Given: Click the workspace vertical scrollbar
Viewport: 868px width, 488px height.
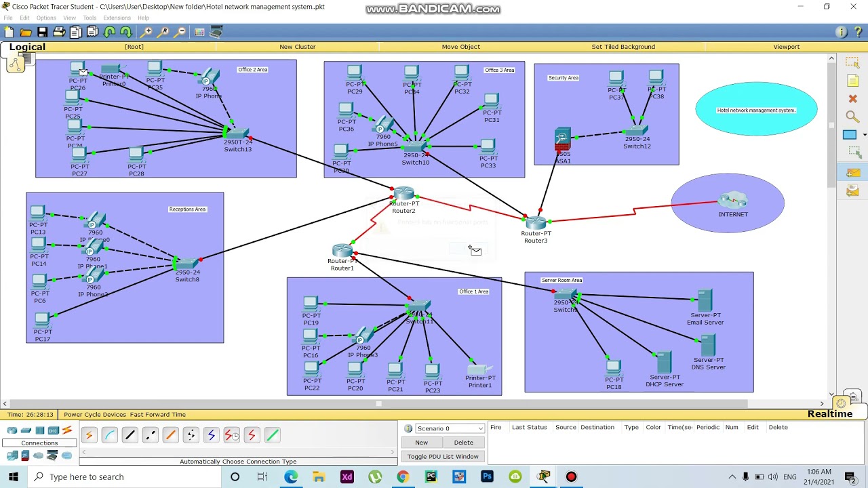Looking at the screenshot, I should tap(831, 125).
